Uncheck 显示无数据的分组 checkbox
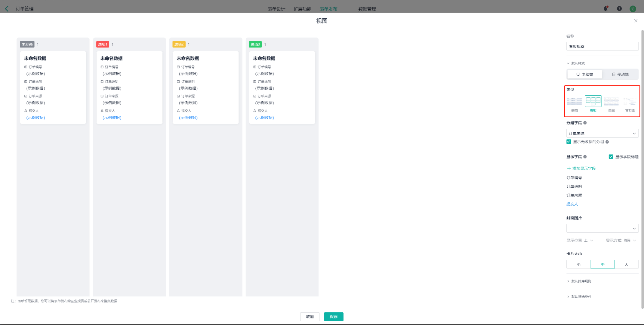Viewport: 644px width, 325px height. tap(569, 142)
